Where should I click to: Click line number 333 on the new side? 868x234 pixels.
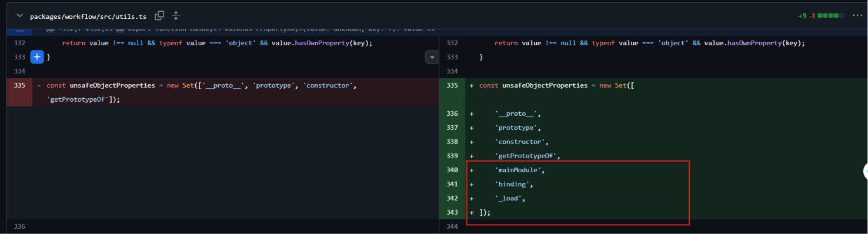pyautogui.click(x=452, y=57)
